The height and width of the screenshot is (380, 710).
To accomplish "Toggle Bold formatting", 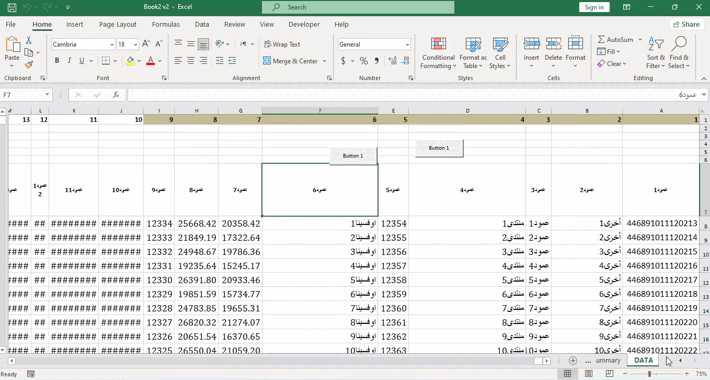I will pyautogui.click(x=57, y=61).
